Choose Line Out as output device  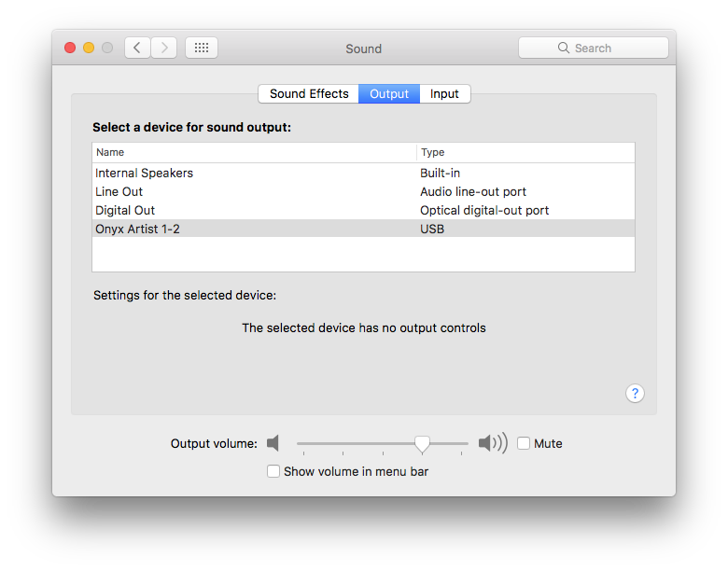click(119, 191)
